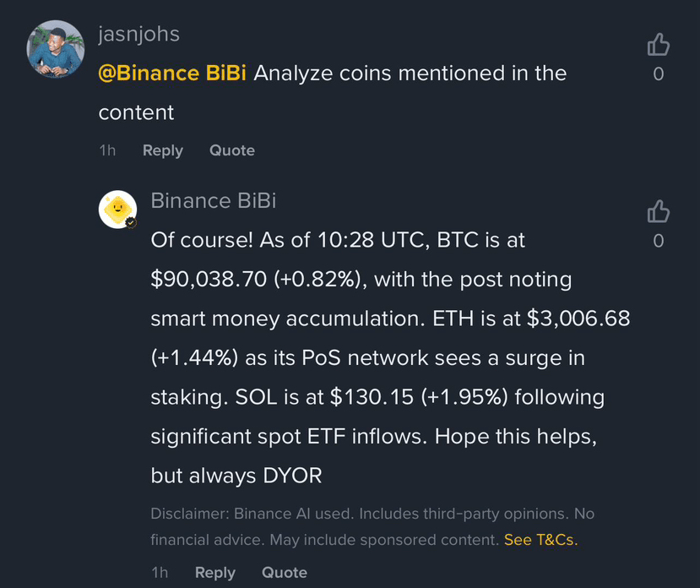Viewport: 700px width, 588px height.
Task: Click the 1h timestamp under jasnjohs comment
Action: click(107, 150)
